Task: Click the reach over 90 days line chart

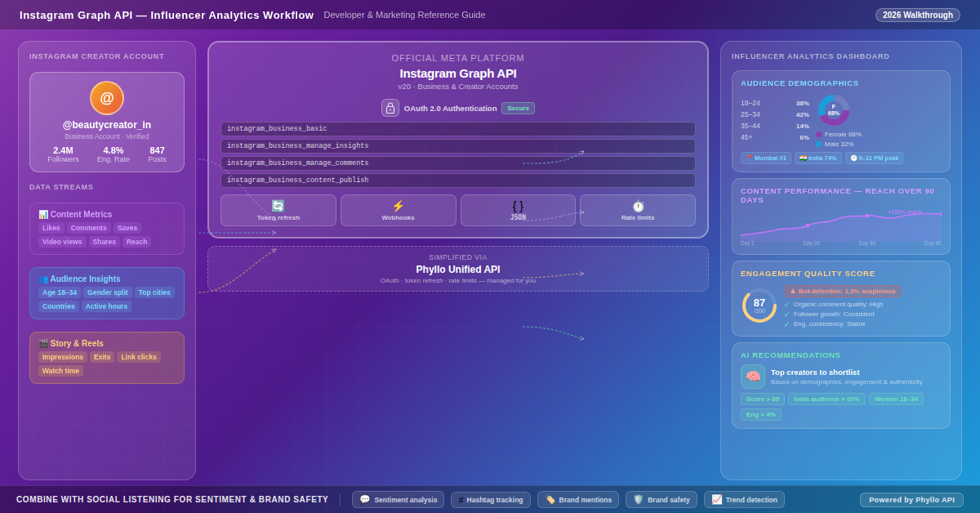Action: [841, 226]
